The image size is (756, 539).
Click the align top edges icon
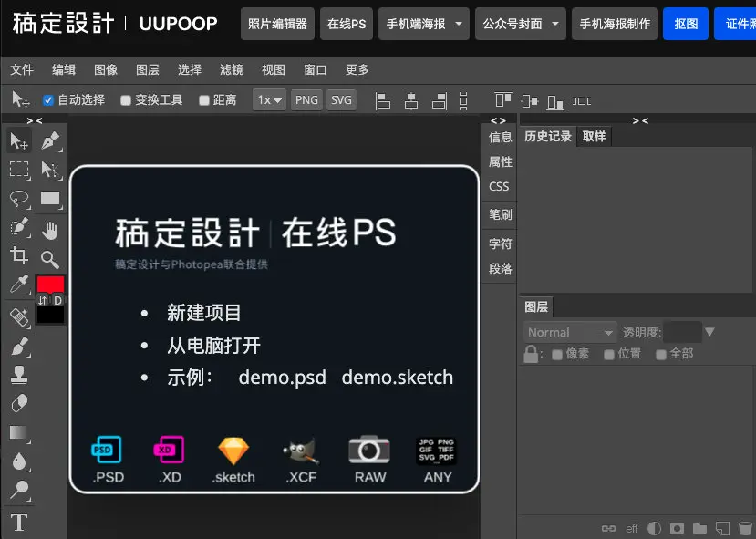pos(502,99)
